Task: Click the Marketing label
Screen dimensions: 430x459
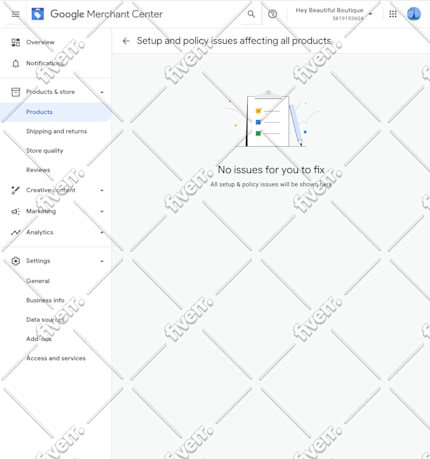Action: pyautogui.click(x=41, y=211)
